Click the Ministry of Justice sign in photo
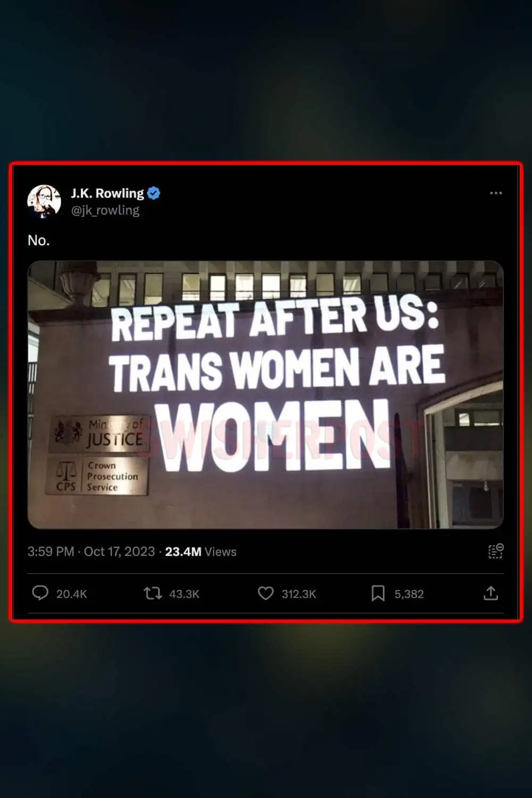The image size is (532, 798). pyautogui.click(x=99, y=434)
